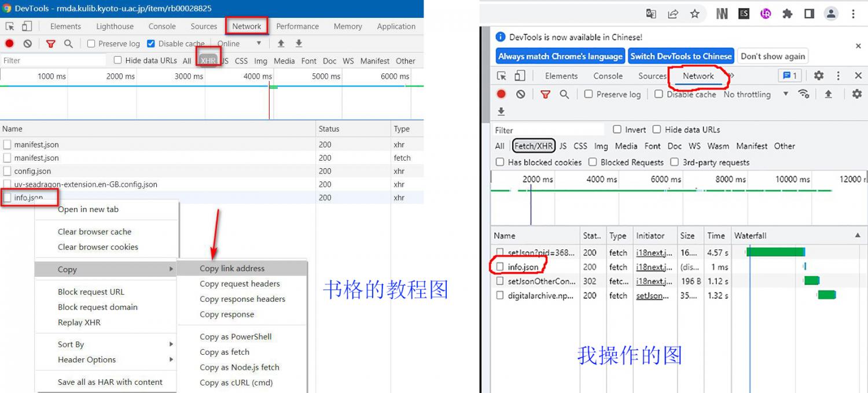Click the Filter text field in right DevTools
Image resolution: width=868 pixels, height=393 pixels.
pyautogui.click(x=547, y=130)
